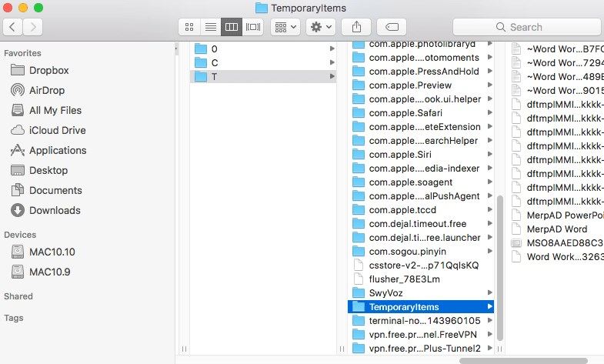Select the folder named T

(x=263, y=77)
